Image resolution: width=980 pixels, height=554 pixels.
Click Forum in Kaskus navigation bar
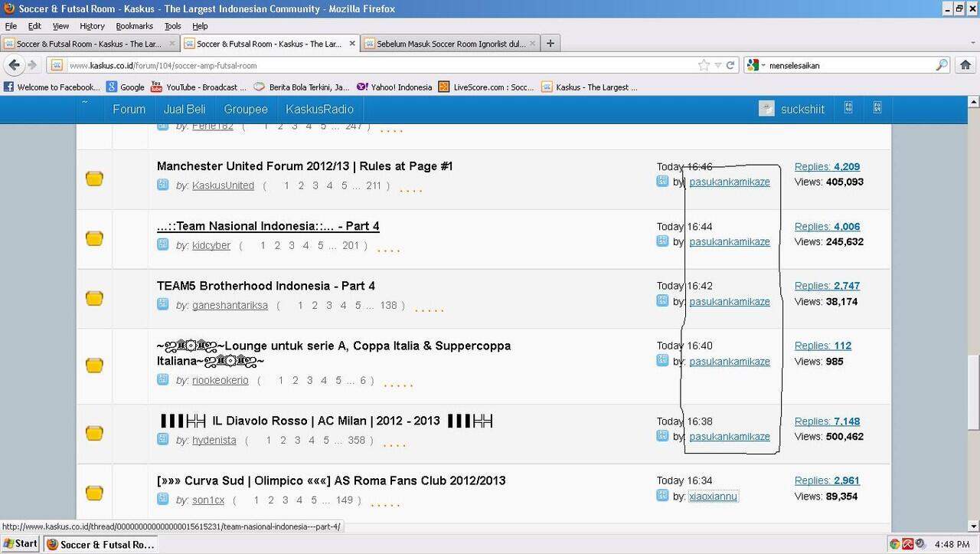click(129, 109)
